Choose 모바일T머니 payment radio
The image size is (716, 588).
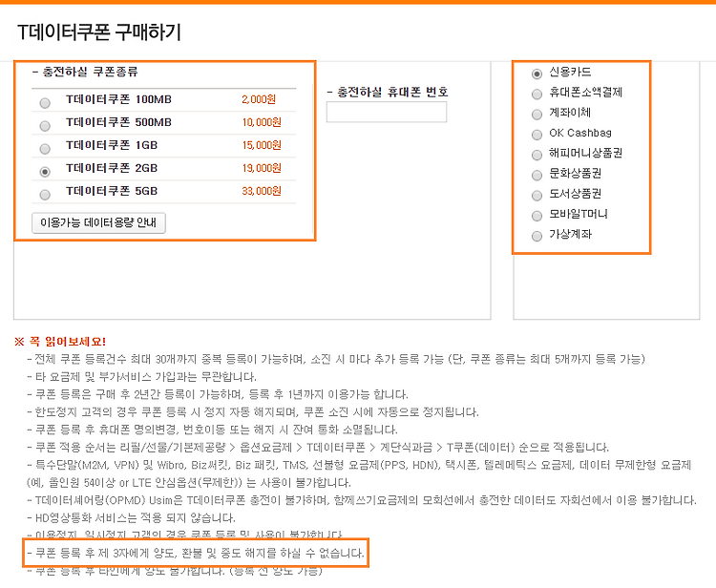[x=537, y=216]
